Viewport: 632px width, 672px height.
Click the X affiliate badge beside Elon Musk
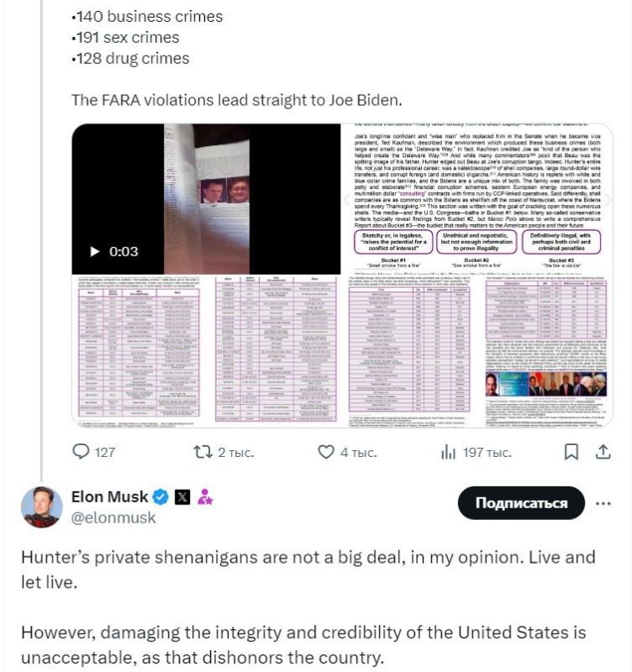pyautogui.click(x=182, y=496)
